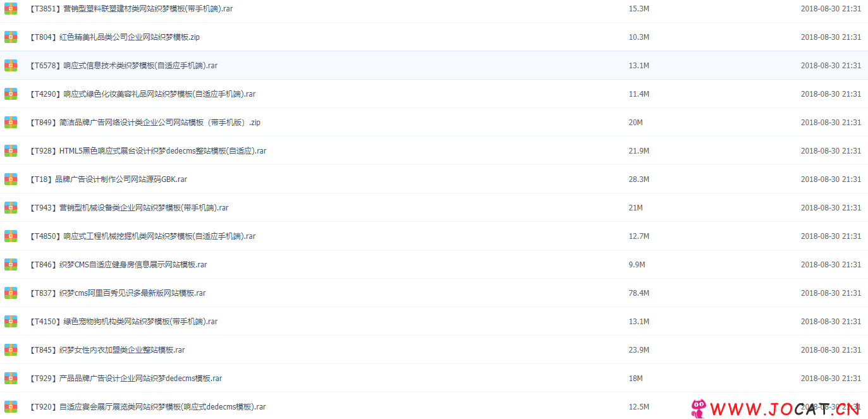Click the 15.3M size of T3851
The image size is (868, 419).
click(639, 9)
